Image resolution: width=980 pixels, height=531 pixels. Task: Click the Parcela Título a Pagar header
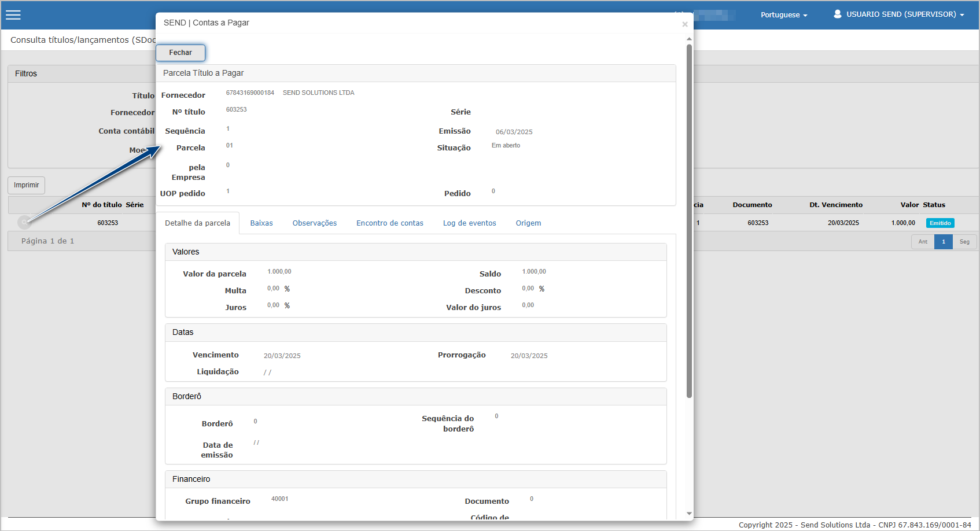415,73
